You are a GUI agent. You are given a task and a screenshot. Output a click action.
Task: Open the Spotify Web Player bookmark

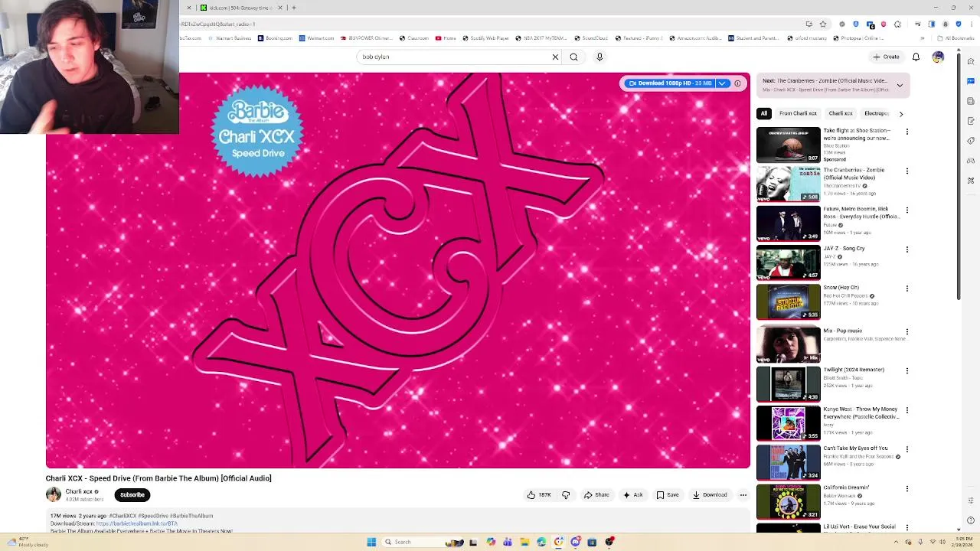[x=485, y=38]
